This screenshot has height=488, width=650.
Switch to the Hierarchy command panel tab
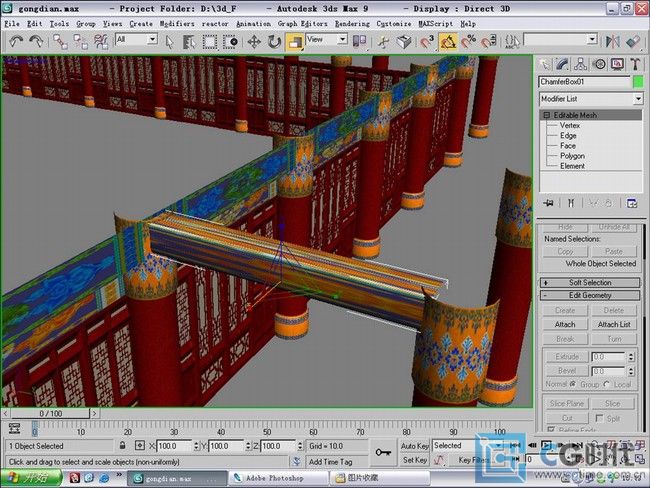[580, 64]
